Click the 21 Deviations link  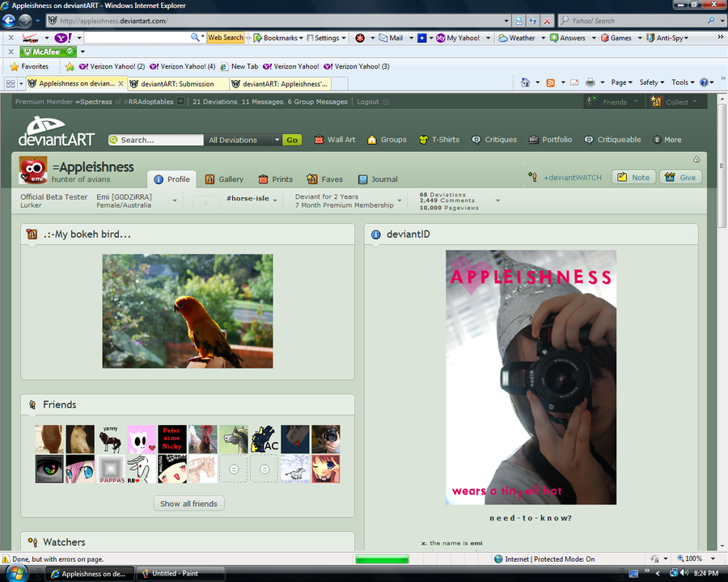(x=215, y=102)
